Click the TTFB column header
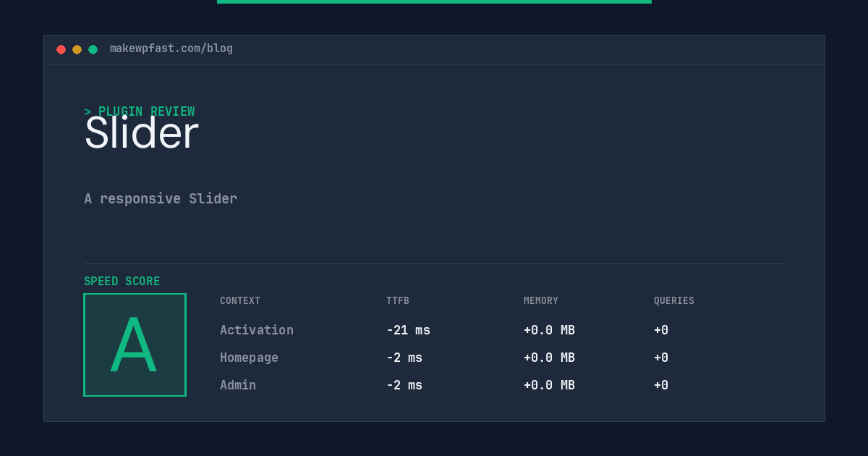868x456 pixels. pyautogui.click(x=398, y=300)
